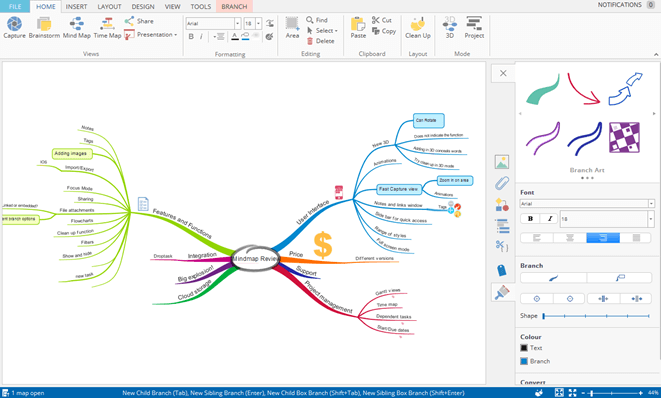The width and height of the screenshot is (661, 398).
Task: Switch to the TOOLS tab
Action: tap(201, 6)
